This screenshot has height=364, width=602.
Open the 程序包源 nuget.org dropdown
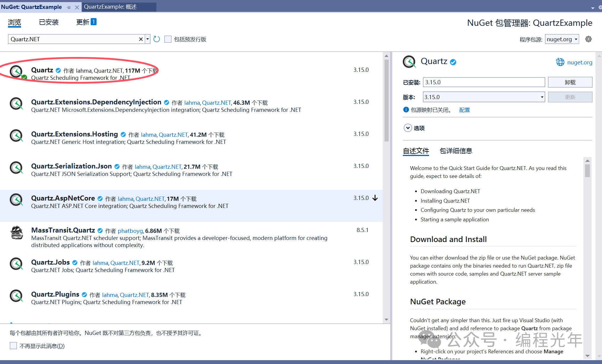pos(562,39)
